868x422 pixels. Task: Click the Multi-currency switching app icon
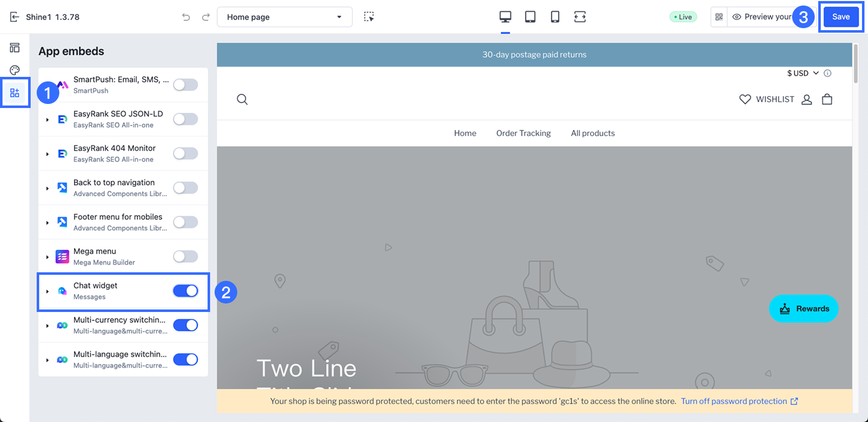62,326
